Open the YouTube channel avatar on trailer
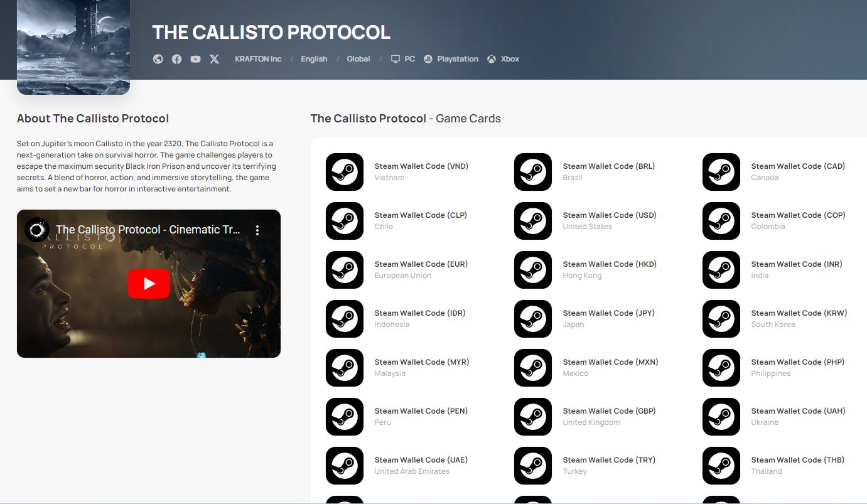 [x=37, y=230]
